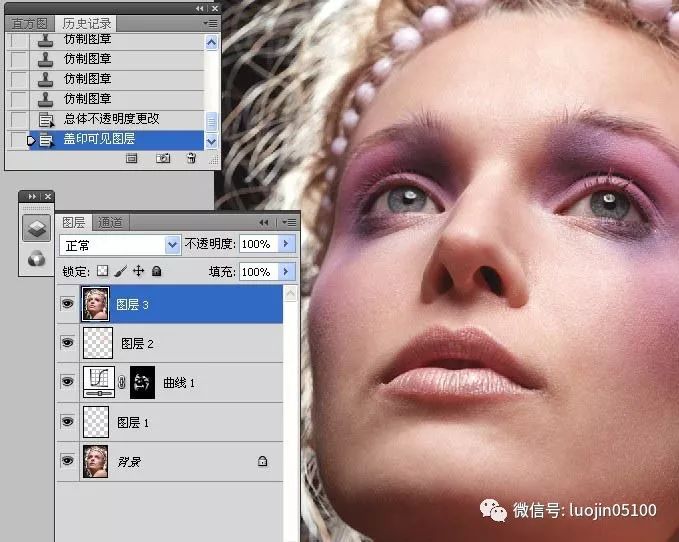The image size is (679, 542).
Task: Select the 背景 layer name
Action: point(129,462)
